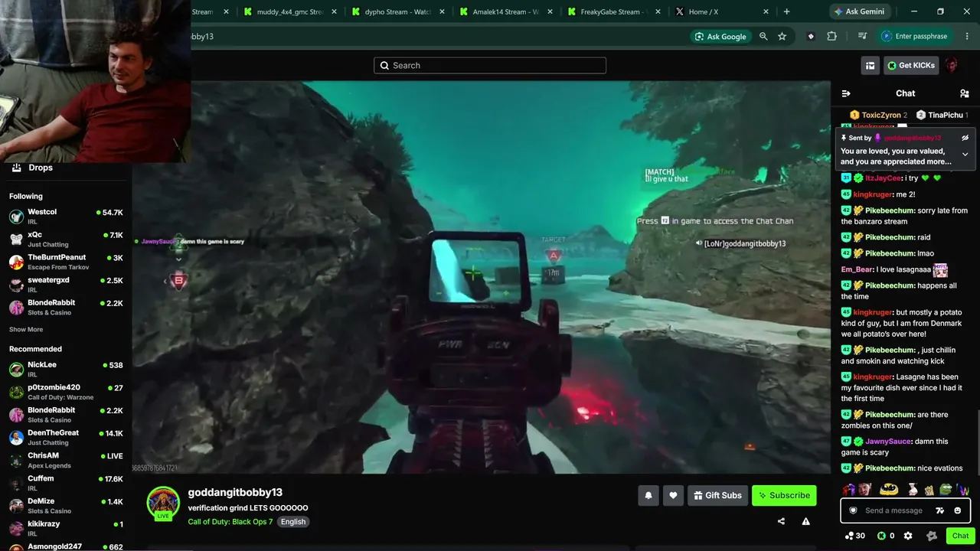Expand the pinned message chevron
The height and width of the screenshot is (551, 980).
coord(965,155)
